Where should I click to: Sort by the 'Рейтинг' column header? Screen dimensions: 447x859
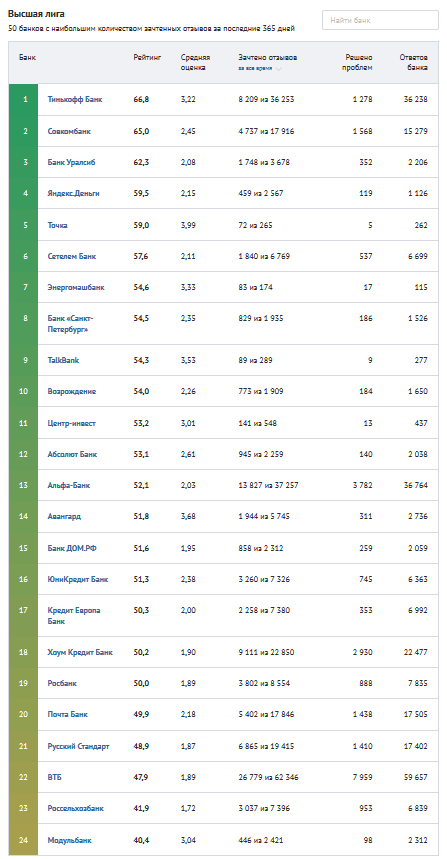coord(147,57)
